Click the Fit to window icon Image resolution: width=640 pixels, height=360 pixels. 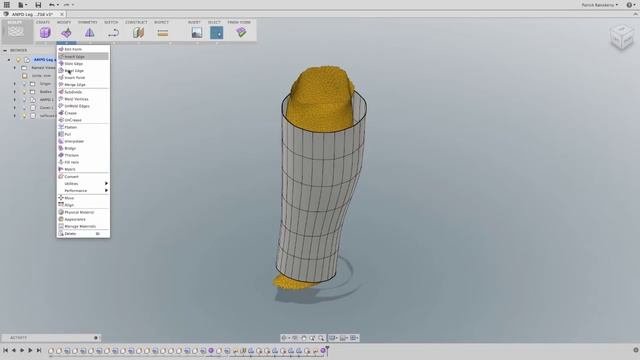pyautogui.click(x=321, y=338)
